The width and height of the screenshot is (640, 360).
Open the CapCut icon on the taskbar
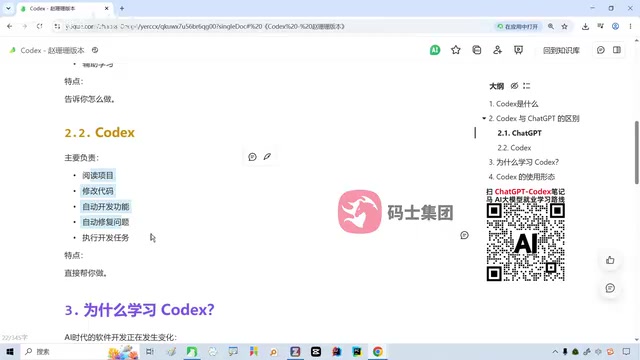point(316,351)
